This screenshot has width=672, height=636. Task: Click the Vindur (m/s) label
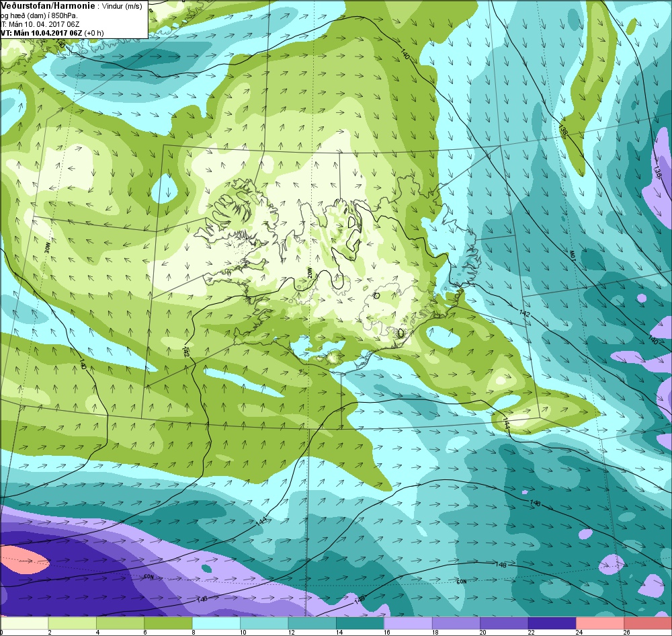point(122,6)
